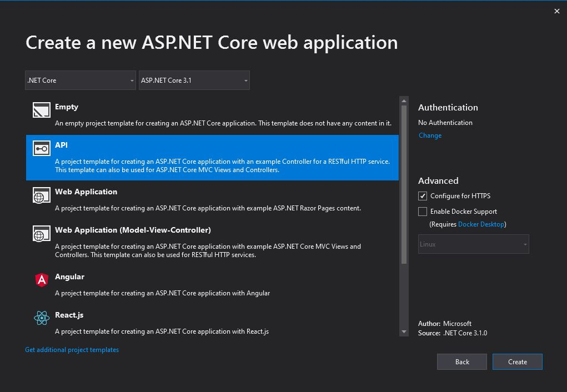This screenshot has height=392, width=567.
Task: Click the red Angular logo icon
Action: click(42, 279)
